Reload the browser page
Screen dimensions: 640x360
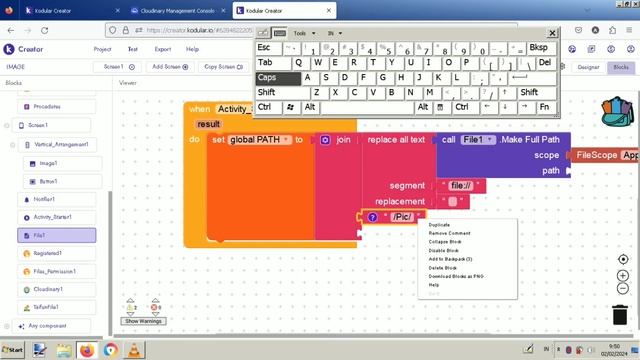pos(44,30)
